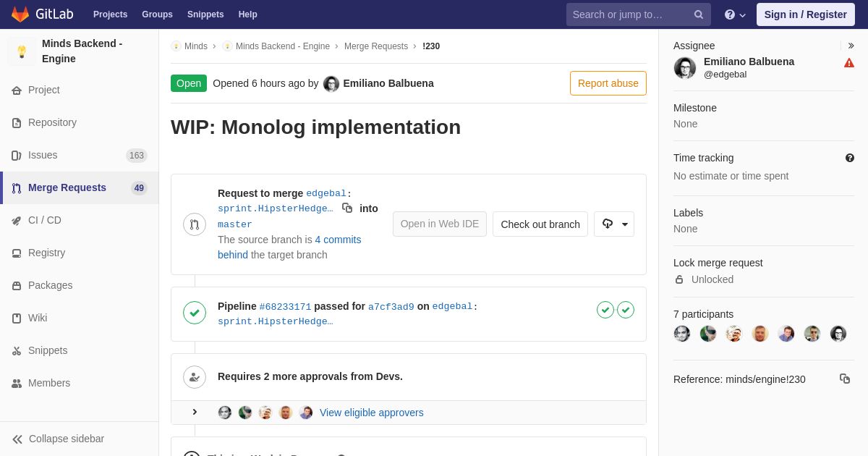Click the Packages icon in sidebar
Viewport: 868px width, 456px height.
point(17,286)
